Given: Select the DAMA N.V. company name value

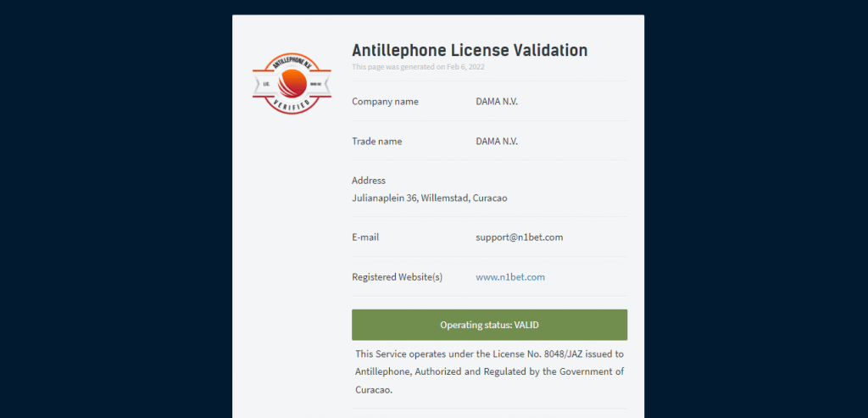Looking at the screenshot, I should 497,101.
